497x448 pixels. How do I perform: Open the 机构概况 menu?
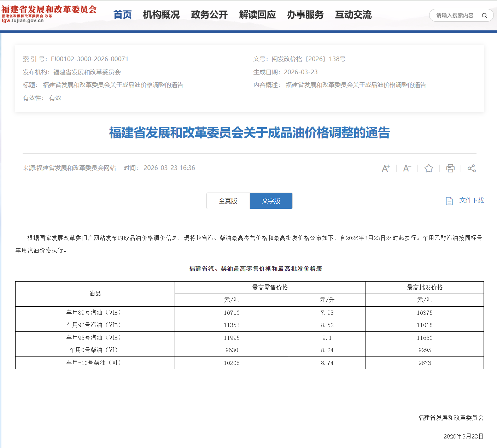(x=161, y=15)
